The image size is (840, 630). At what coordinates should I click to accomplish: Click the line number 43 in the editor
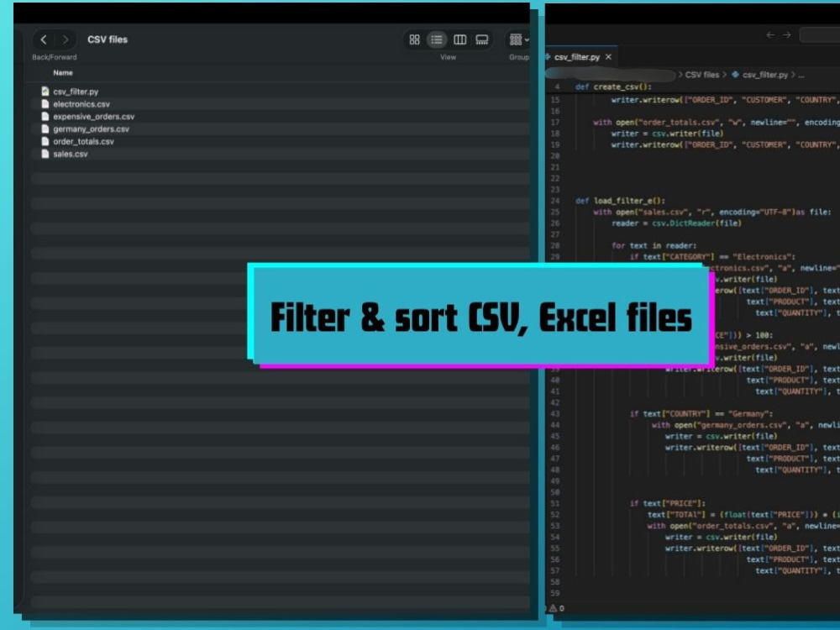click(x=554, y=413)
